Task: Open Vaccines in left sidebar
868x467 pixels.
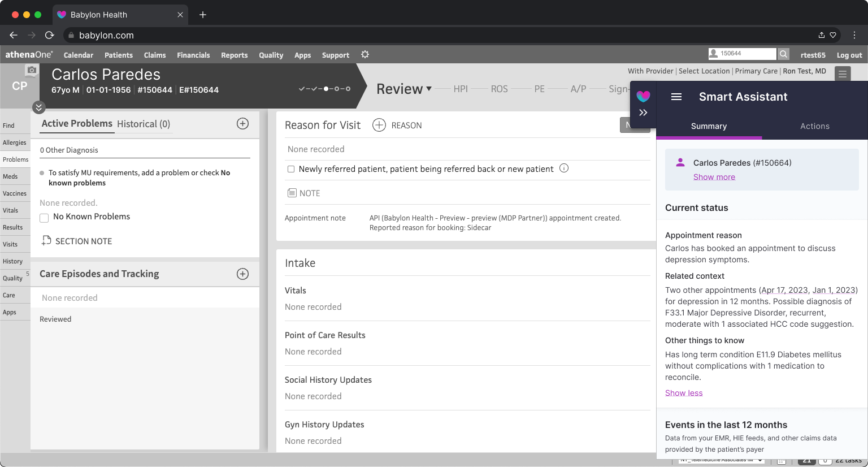Action: (x=15, y=193)
